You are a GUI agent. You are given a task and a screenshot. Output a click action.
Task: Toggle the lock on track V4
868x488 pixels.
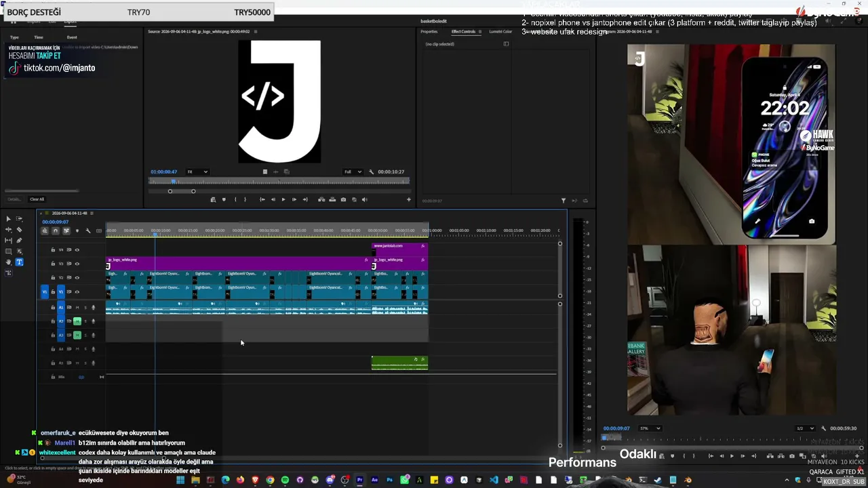coord(53,249)
